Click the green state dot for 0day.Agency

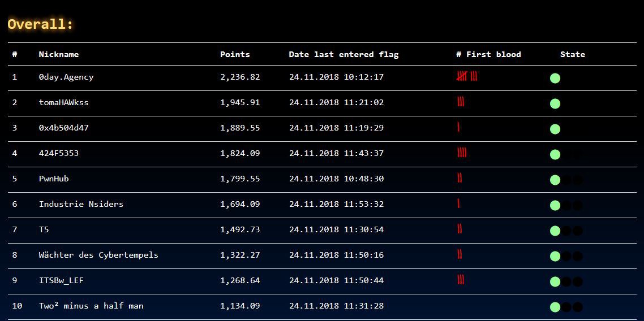[555, 79]
